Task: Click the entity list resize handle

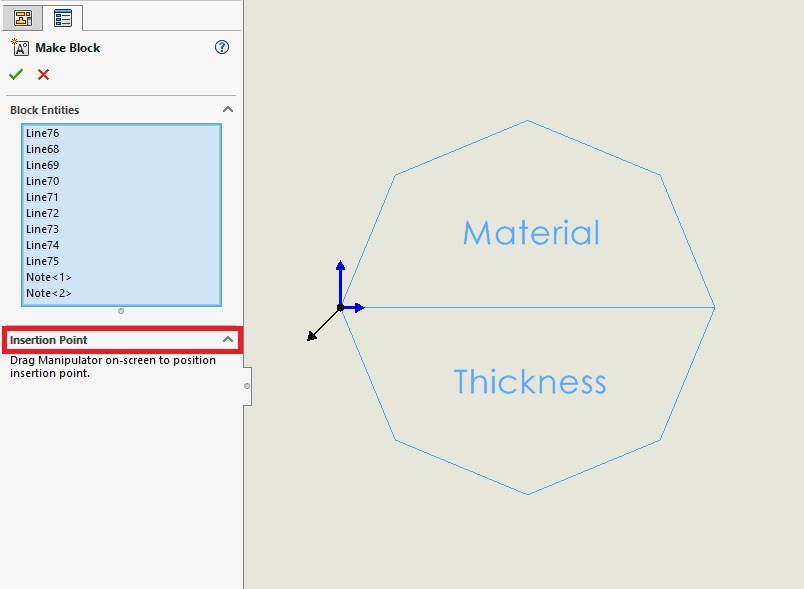Action: (121, 311)
